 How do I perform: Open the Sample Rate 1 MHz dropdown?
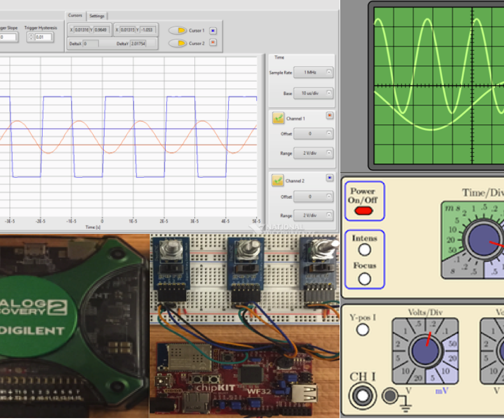click(x=313, y=73)
